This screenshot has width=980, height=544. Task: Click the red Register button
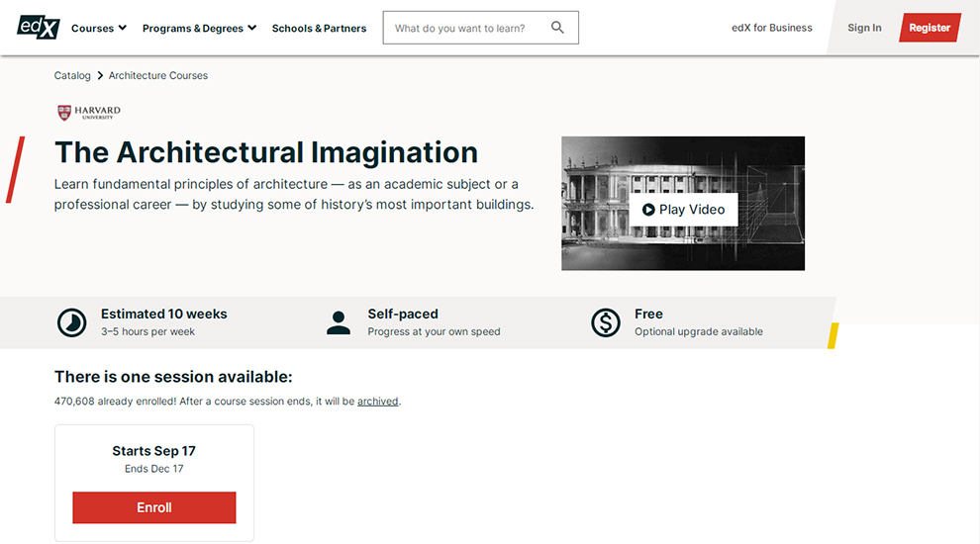pyautogui.click(x=930, y=28)
